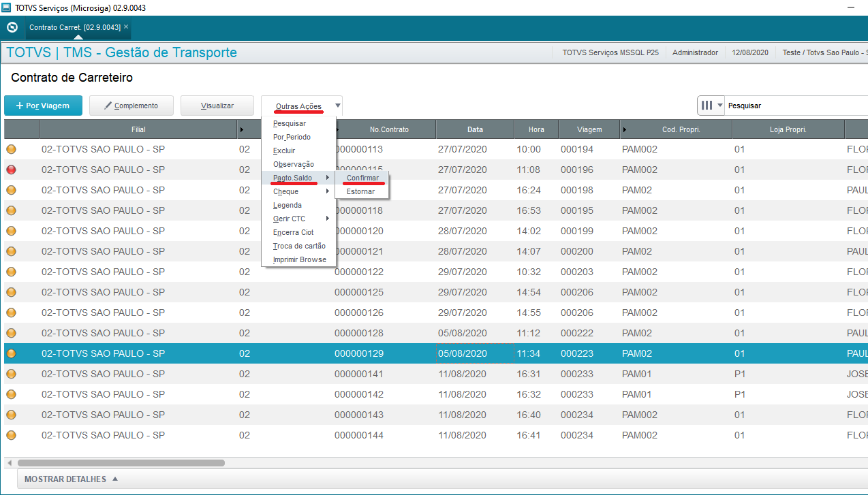Image resolution: width=868 pixels, height=495 pixels.
Task: Expand the Cheque submenu
Action: tap(298, 191)
